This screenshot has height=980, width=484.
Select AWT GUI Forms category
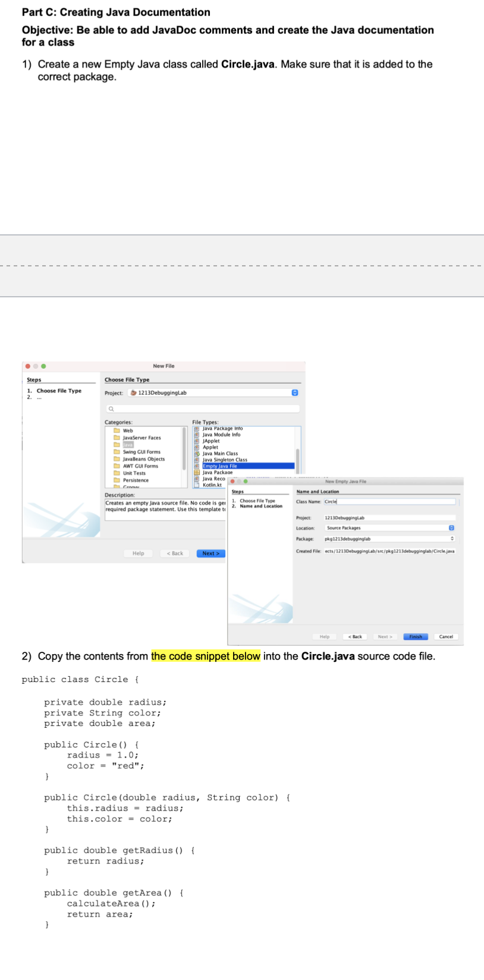tap(136, 466)
